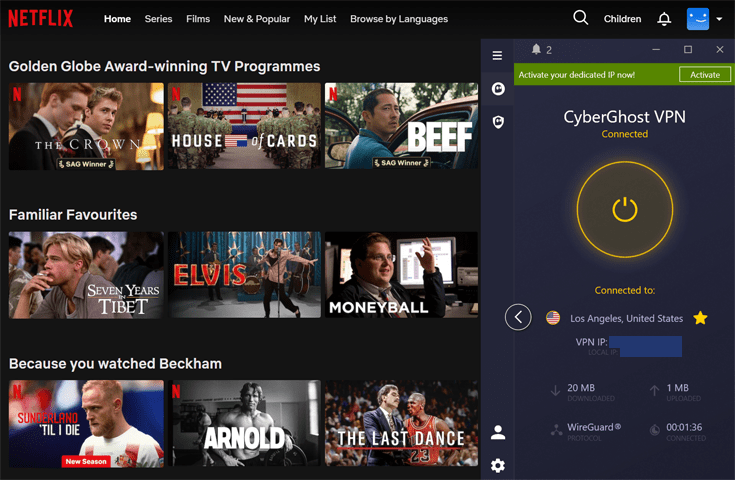
Task: Open Browse by Languages
Action: point(399,19)
